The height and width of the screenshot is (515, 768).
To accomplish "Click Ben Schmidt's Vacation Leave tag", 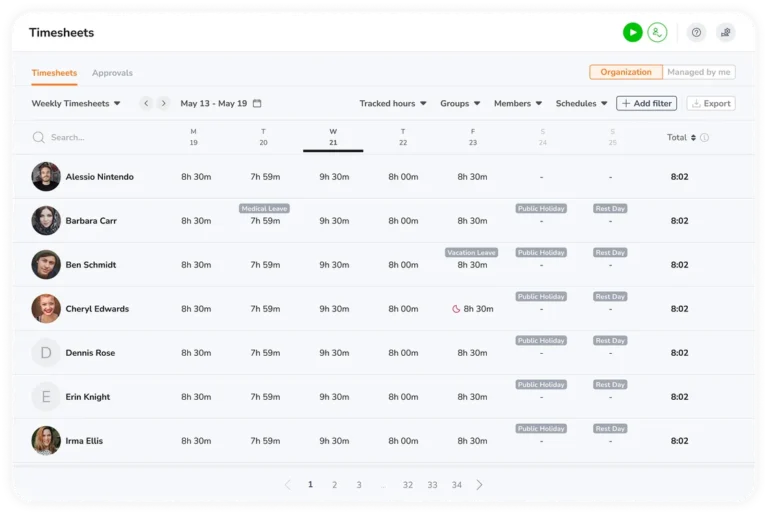I will [472, 253].
